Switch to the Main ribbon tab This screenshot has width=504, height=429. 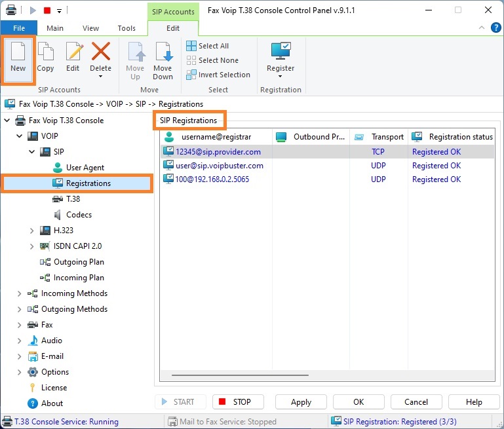[x=55, y=28]
